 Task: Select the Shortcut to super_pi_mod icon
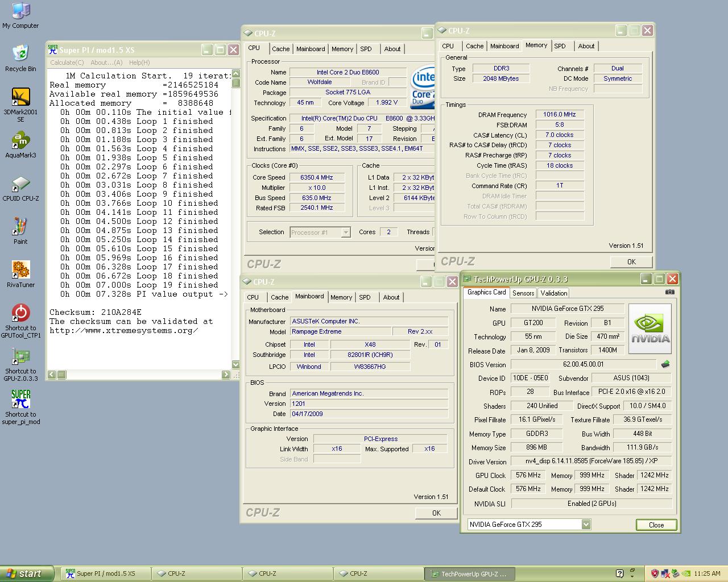[x=20, y=408]
